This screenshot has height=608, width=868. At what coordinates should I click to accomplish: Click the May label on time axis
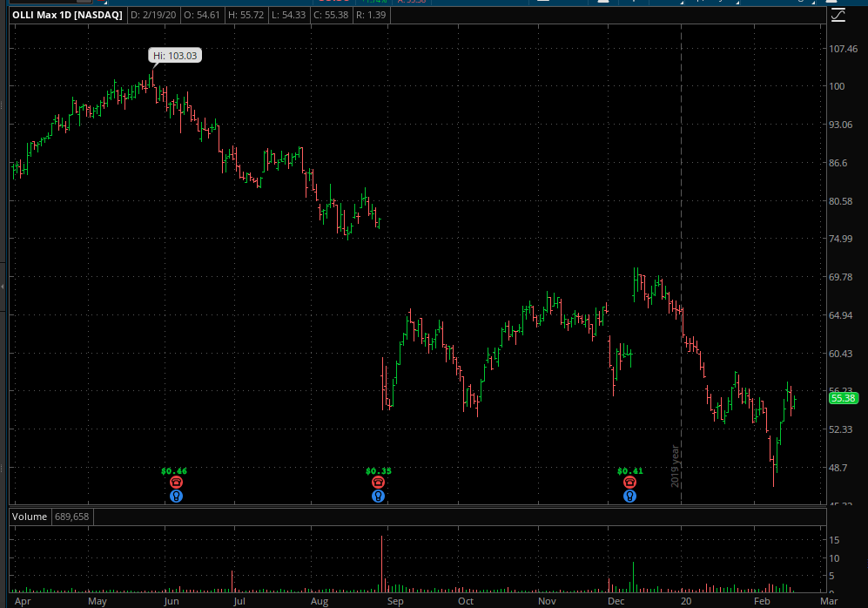98,601
